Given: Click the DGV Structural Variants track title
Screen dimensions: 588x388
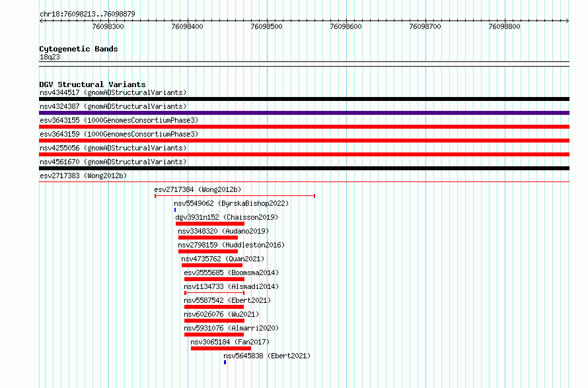Looking at the screenshot, I should 92,84.
